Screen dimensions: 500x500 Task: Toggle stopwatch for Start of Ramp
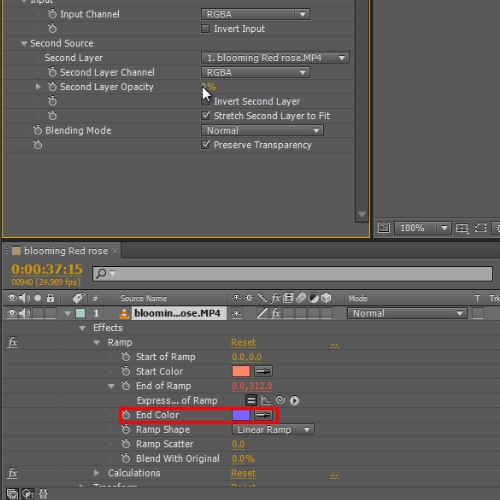[126, 357]
